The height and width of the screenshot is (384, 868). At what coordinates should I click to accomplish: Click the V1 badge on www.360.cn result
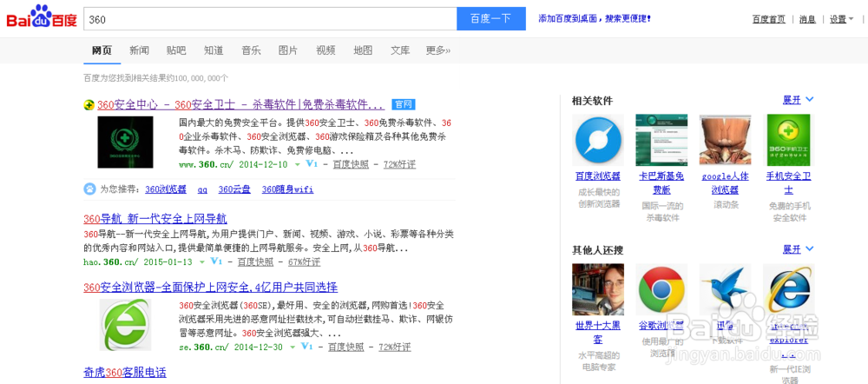point(311,164)
